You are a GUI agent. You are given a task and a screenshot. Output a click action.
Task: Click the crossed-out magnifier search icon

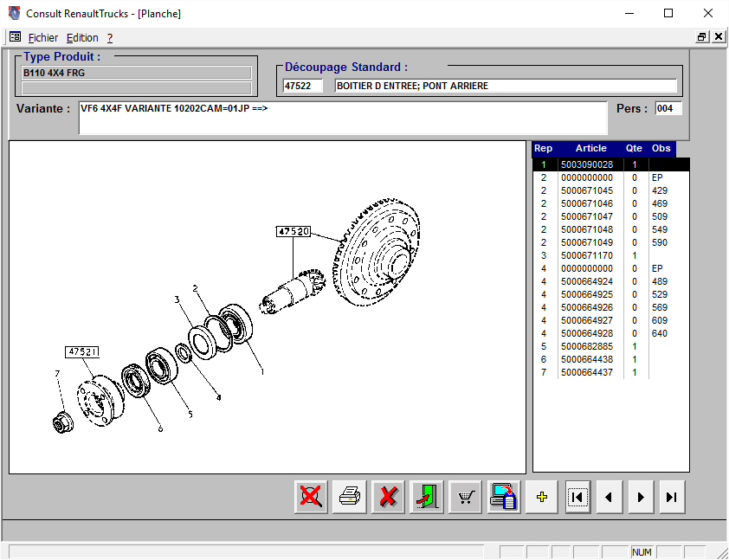(x=311, y=498)
